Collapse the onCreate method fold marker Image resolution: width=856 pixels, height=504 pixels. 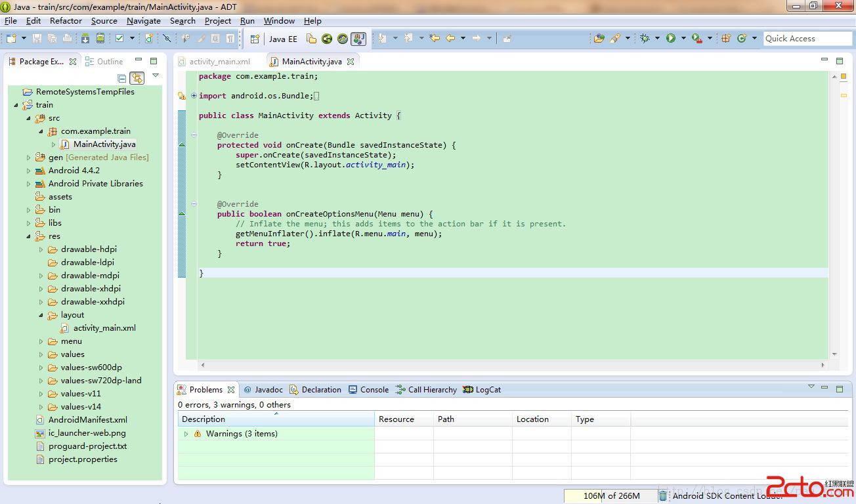coord(194,135)
